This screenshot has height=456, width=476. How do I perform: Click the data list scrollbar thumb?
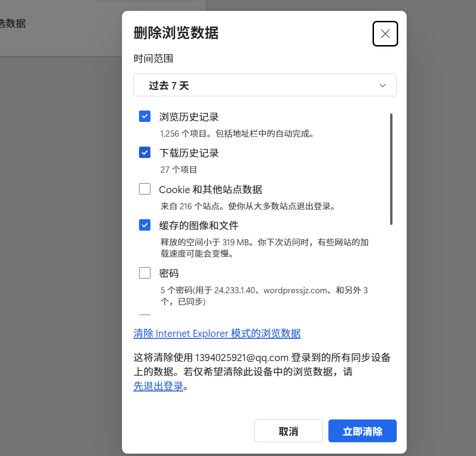click(x=392, y=169)
